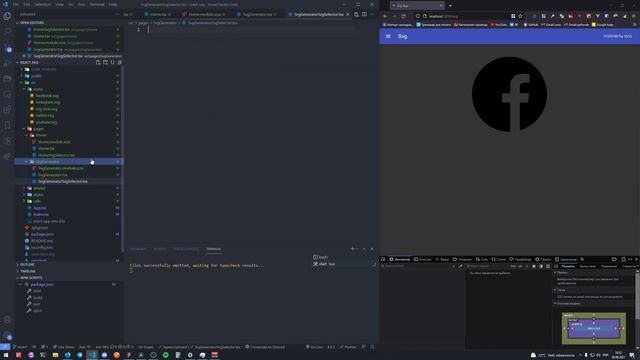Split the editor to the right

364,14
